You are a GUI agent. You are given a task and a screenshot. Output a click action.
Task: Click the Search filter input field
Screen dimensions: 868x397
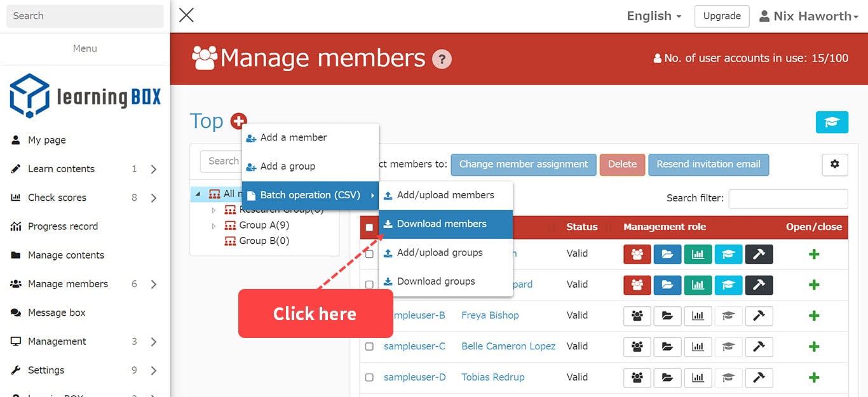click(x=788, y=199)
